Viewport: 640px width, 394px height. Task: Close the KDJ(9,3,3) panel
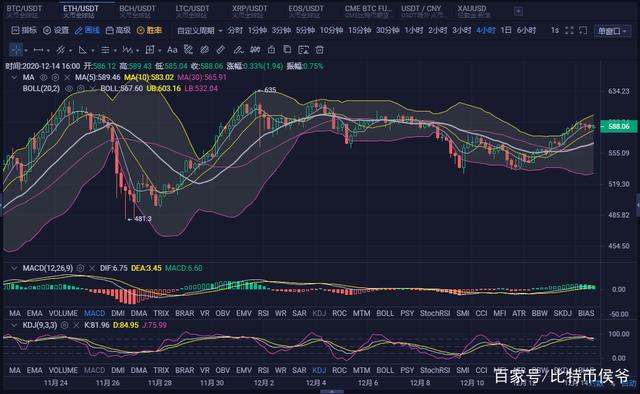pyautogui.click(x=76, y=325)
